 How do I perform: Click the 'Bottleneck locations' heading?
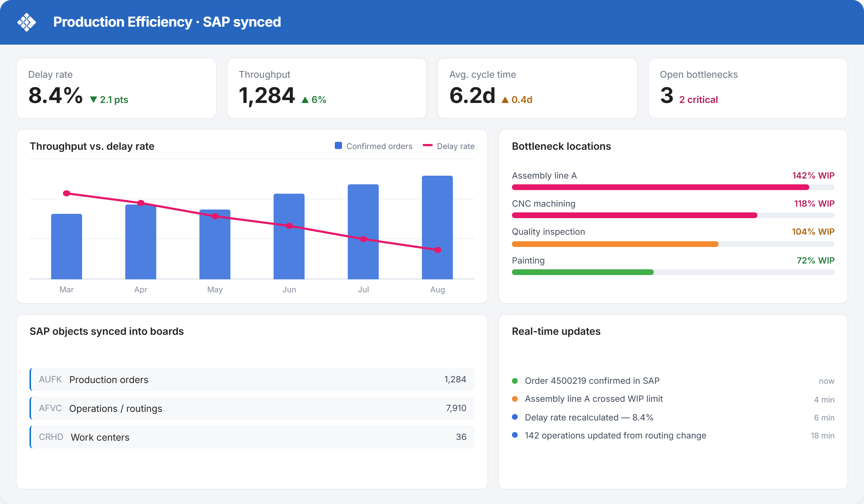coord(561,146)
